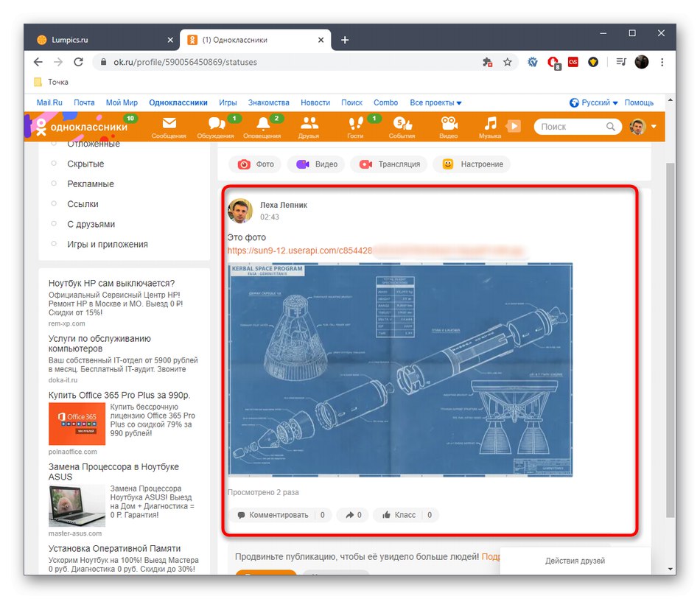The image size is (700, 599).
Task: Click the page vertical scrollbar
Action: [670, 339]
